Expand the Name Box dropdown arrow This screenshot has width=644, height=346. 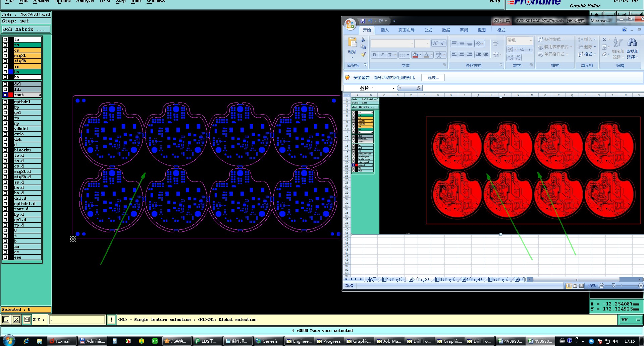[393, 88]
